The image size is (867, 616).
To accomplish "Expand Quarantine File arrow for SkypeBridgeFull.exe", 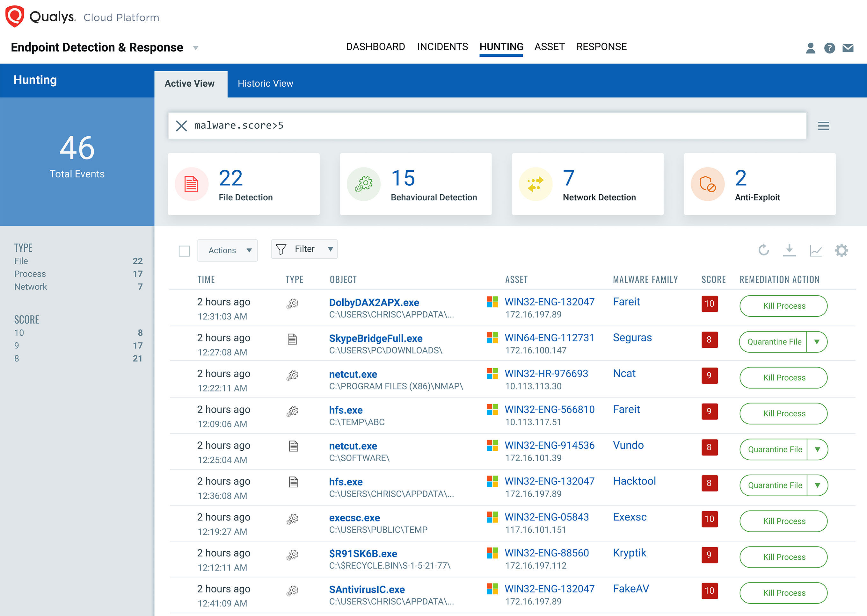I will point(817,342).
